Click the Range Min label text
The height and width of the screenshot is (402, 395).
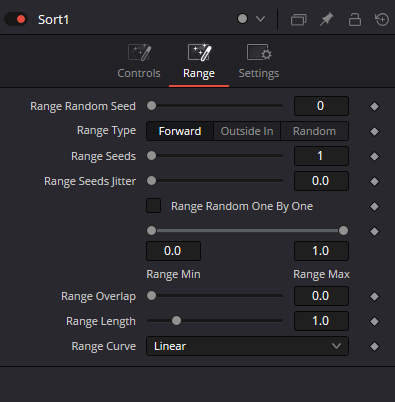click(x=173, y=274)
